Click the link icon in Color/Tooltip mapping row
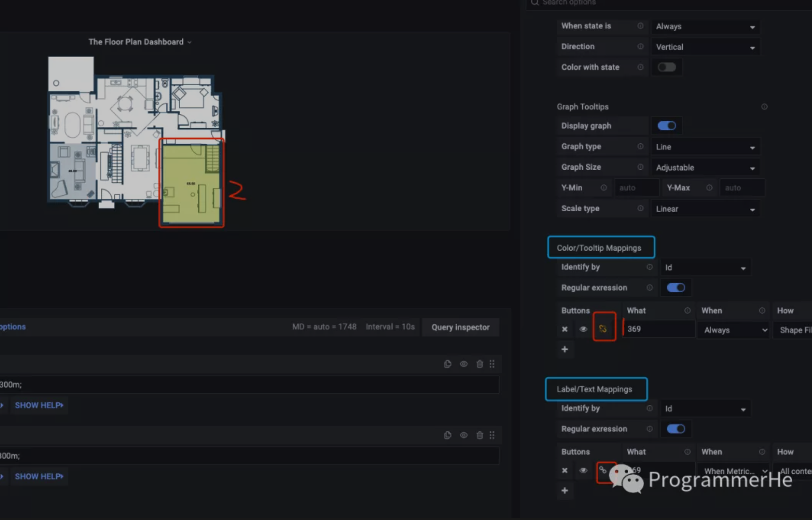 [603, 328]
